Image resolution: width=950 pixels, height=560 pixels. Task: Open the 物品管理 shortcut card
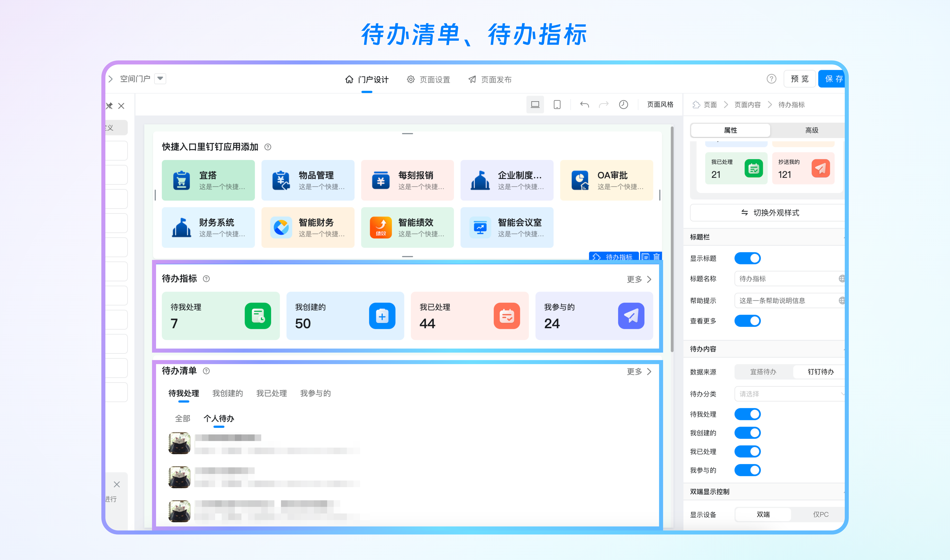pos(308,180)
